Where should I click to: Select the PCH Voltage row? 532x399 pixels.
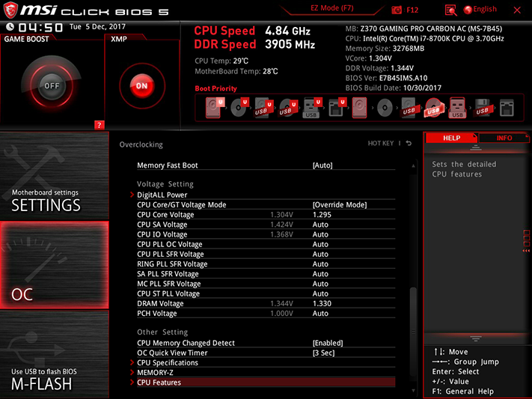click(266, 314)
